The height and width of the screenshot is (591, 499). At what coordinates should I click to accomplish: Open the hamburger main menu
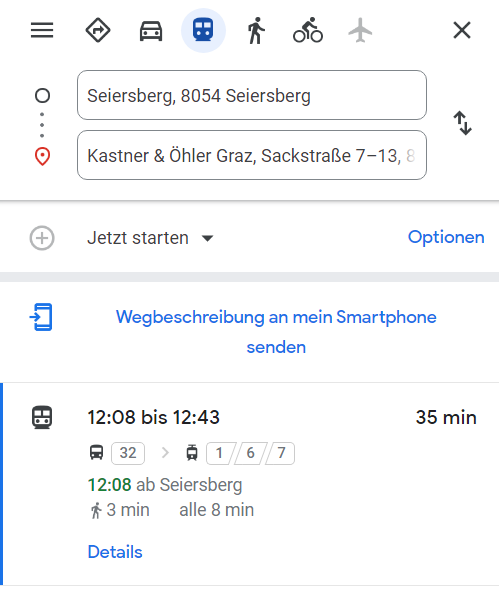pyautogui.click(x=42, y=30)
